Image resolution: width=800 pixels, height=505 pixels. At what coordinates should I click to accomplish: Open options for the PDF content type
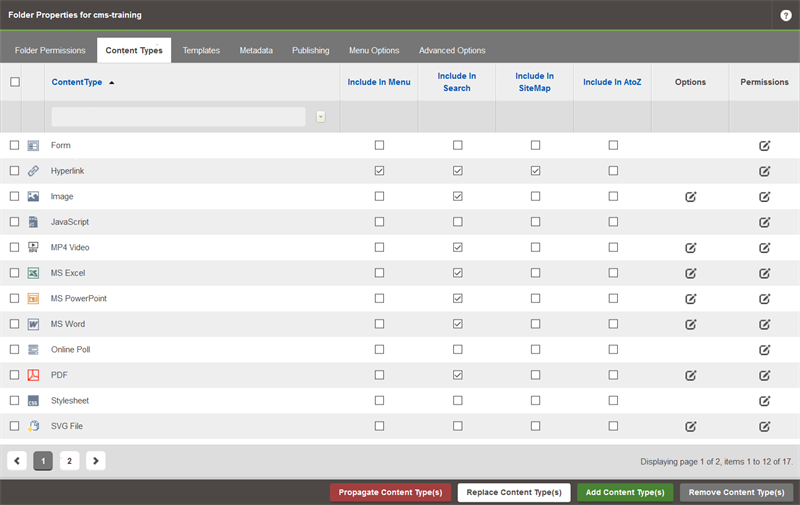coord(690,375)
